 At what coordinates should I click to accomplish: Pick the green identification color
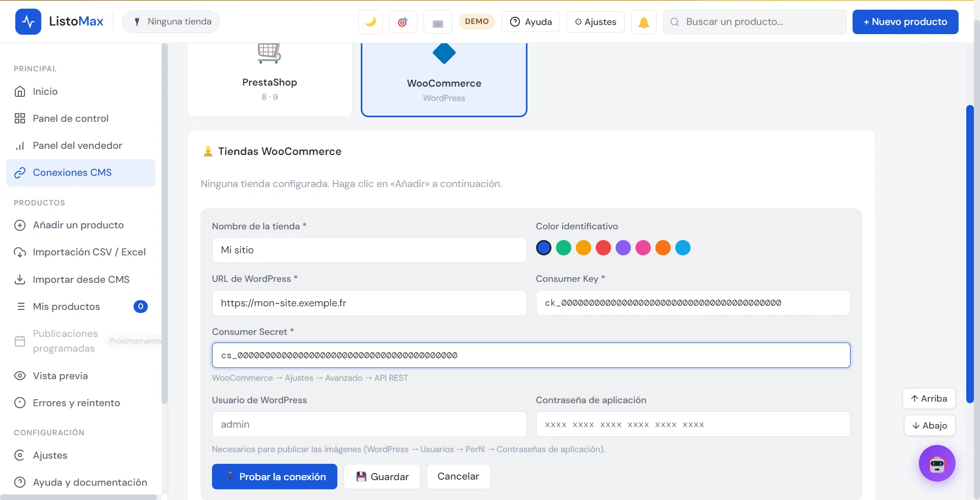[x=564, y=248]
